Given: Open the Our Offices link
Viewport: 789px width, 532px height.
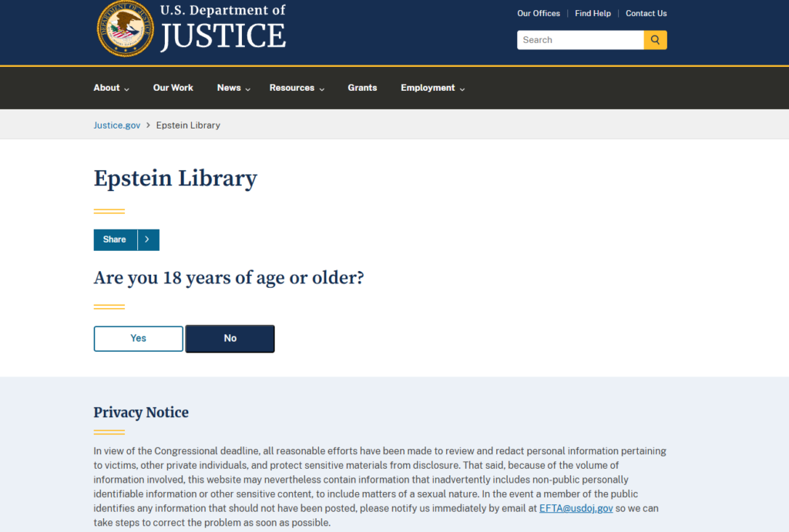Looking at the screenshot, I should click(538, 13).
